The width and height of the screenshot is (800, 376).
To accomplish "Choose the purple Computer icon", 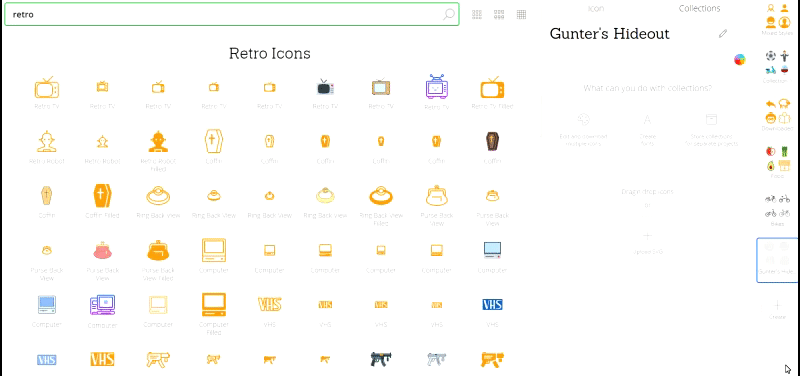I will click(102, 305).
